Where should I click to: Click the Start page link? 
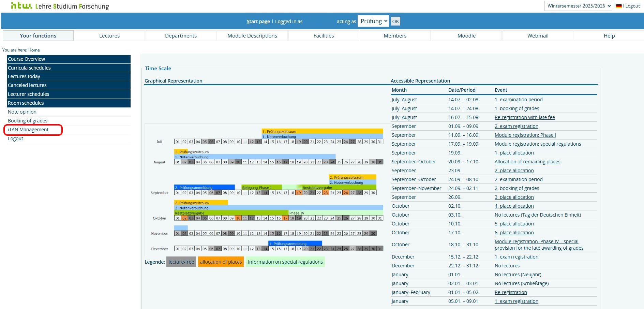coord(258,21)
